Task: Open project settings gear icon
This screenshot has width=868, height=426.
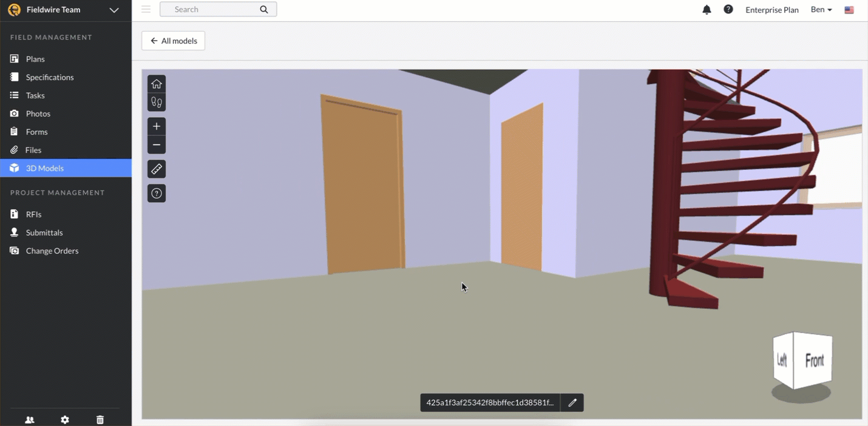Action: (x=64, y=419)
